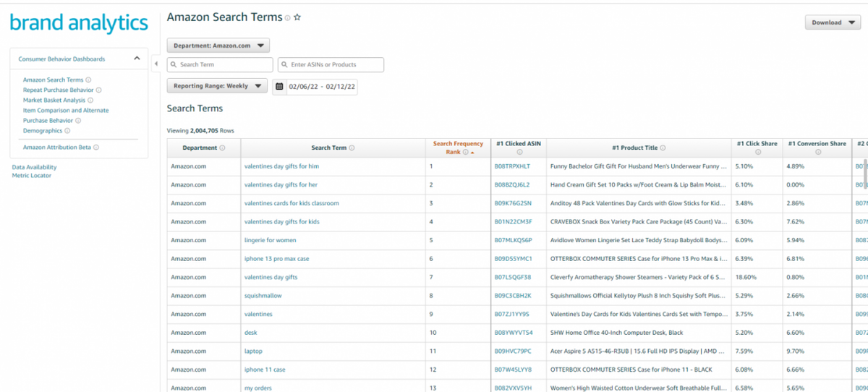Click the Data Availability link
The height and width of the screenshot is (392, 868).
34,167
